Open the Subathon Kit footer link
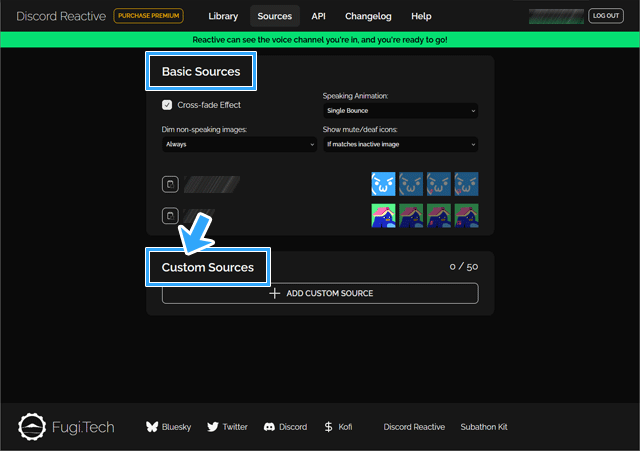 pos(484,427)
